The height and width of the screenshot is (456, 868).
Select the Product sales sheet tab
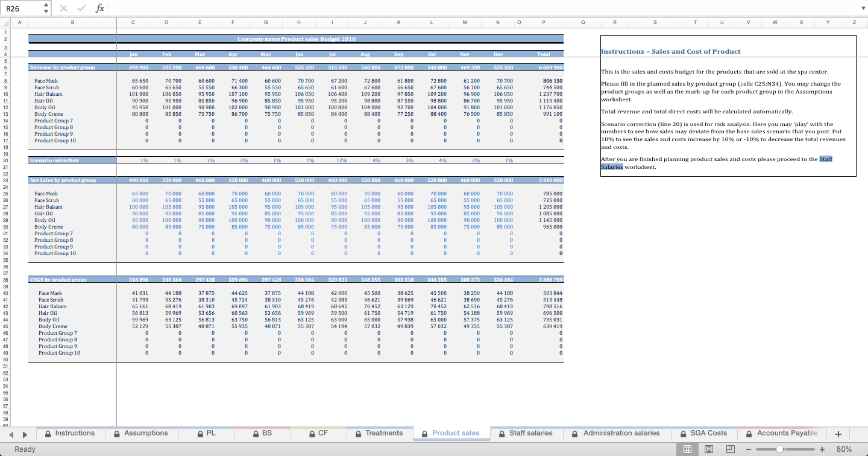pyautogui.click(x=451, y=433)
